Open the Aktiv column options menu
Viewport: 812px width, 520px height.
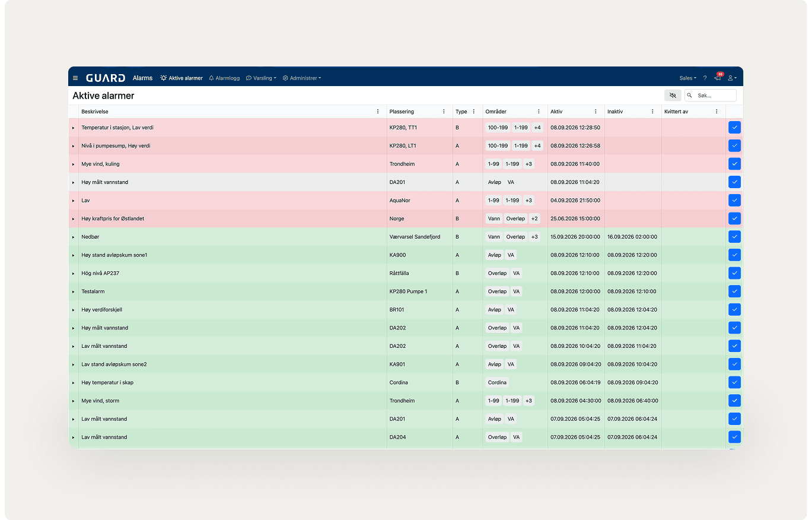pos(596,112)
